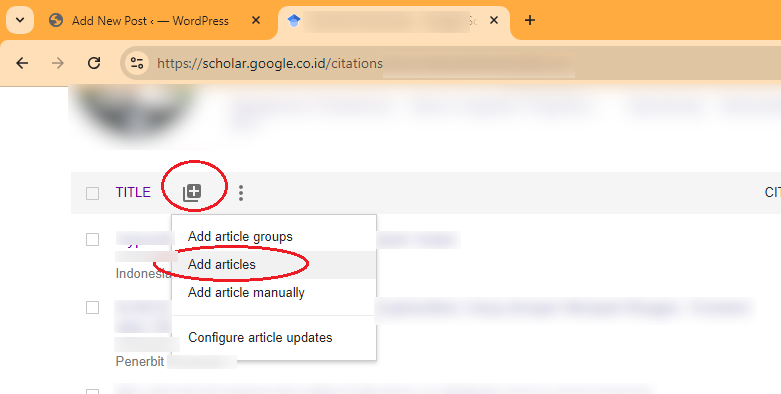Open the tab search dropdown arrow
Image resolution: width=781 pixels, height=394 pixels.
coord(20,20)
